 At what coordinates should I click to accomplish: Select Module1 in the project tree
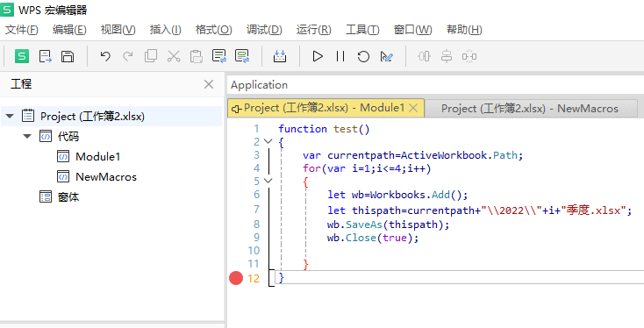(97, 156)
